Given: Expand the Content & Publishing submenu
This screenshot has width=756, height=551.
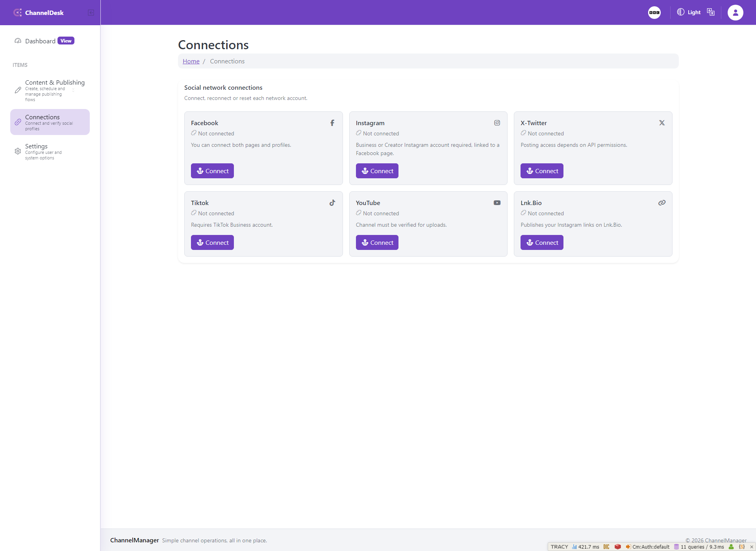Looking at the screenshot, I should [50, 91].
